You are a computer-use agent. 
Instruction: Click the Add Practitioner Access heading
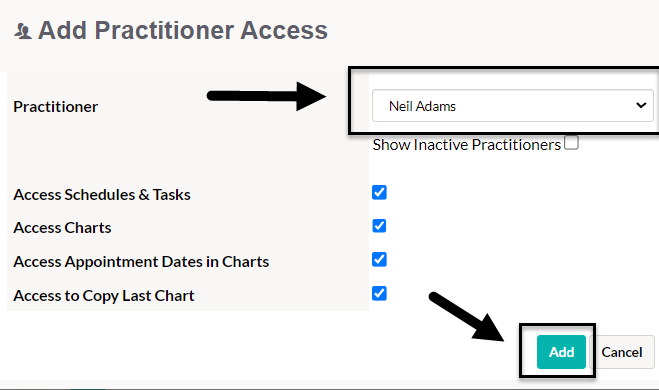coord(183,30)
